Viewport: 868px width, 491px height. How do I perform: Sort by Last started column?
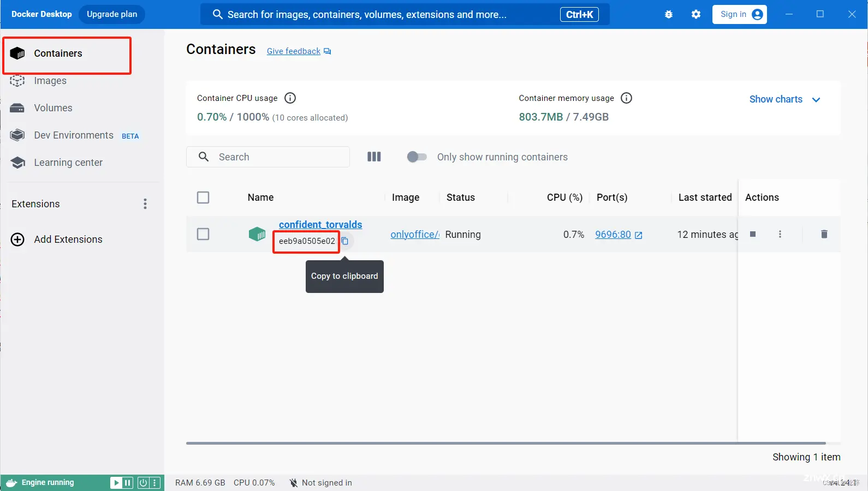(x=705, y=197)
